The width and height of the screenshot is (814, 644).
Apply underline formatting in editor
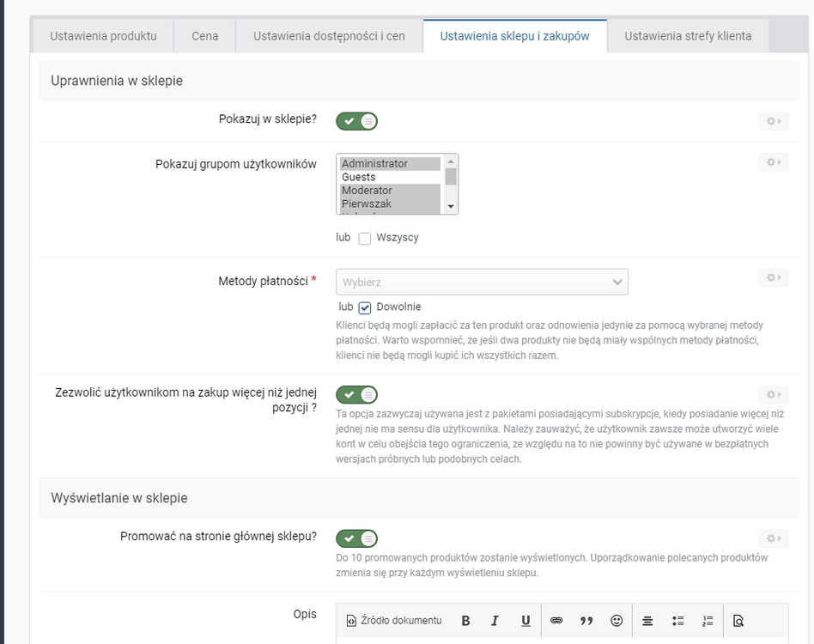tap(525, 621)
